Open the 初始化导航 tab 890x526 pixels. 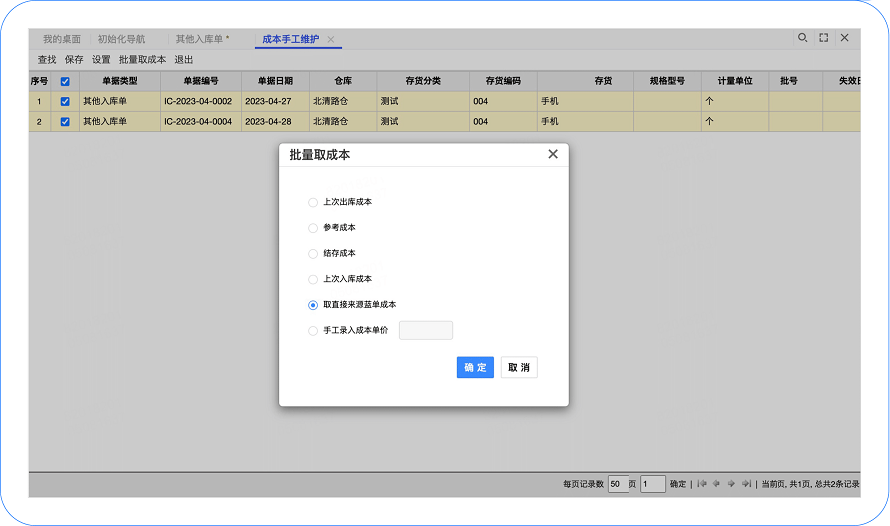[121, 39]
